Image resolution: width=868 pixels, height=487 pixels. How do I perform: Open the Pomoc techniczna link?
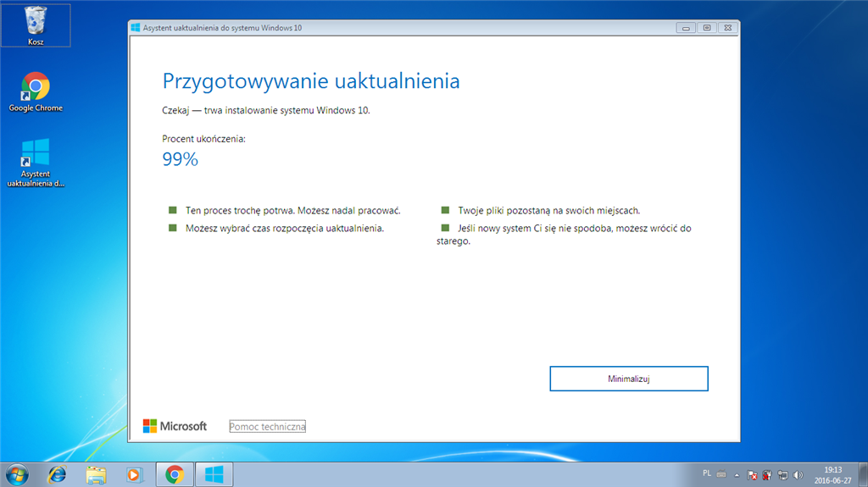point(267,427)
